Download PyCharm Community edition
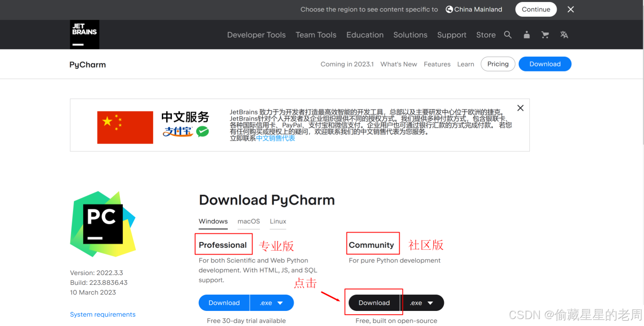The width and height of the screenshot is (644, 326). [x=374, y=303]
